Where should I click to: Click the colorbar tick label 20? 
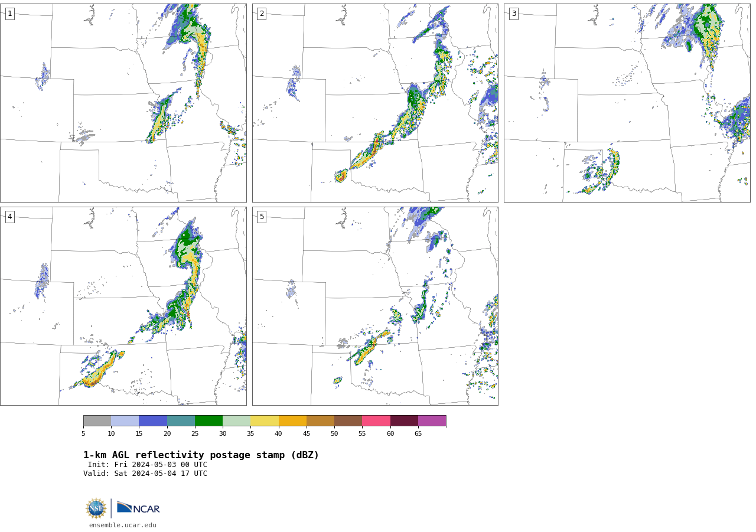coord(167,434)
